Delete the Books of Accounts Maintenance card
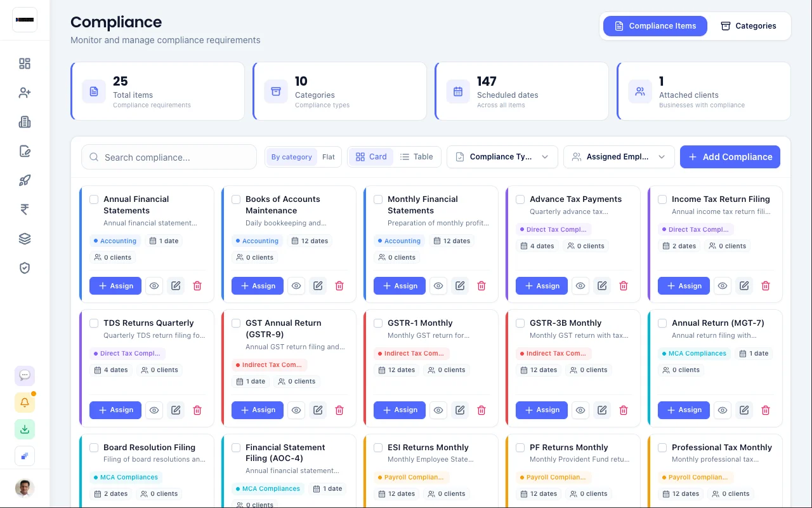 339,286
